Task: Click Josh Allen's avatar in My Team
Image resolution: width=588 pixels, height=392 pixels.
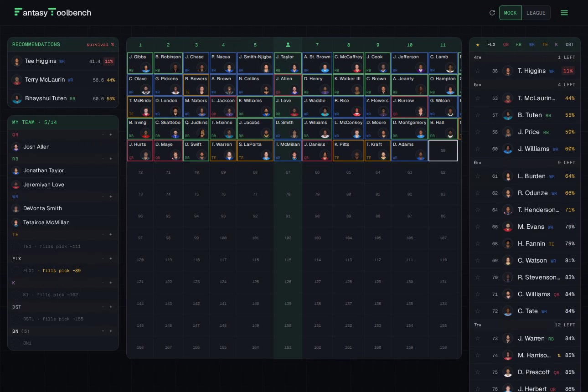Action: tap(16, 147)
